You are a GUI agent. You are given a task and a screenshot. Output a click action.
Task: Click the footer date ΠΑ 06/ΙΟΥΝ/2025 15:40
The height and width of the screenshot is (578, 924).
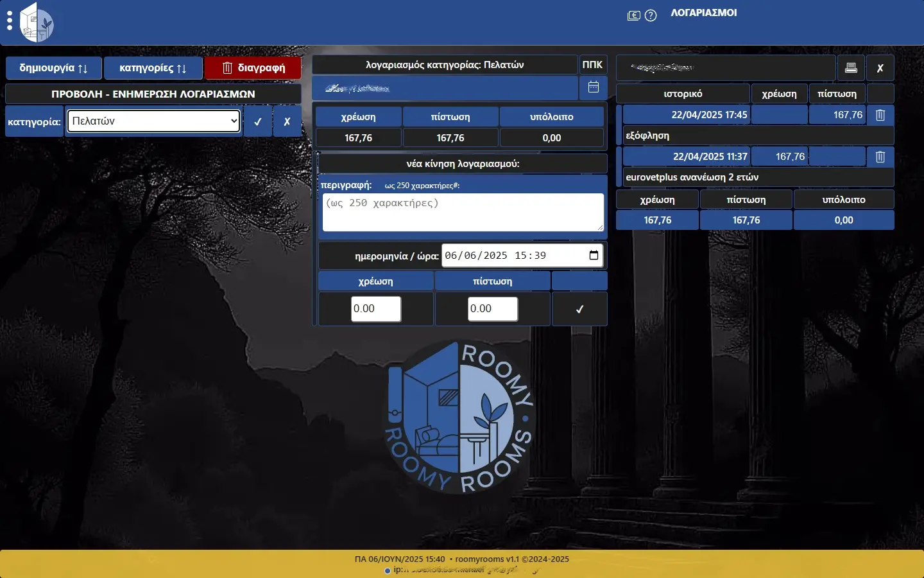point(400,559)
